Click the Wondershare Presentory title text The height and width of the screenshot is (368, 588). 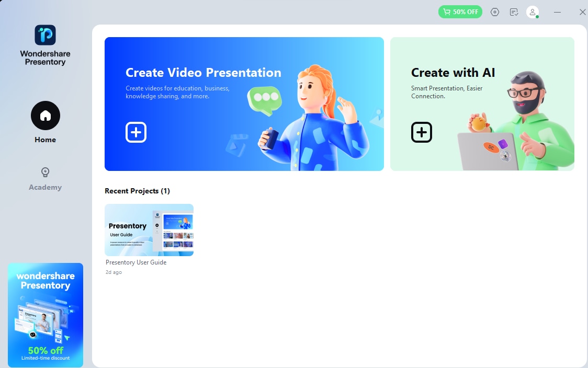tap(46, 57)
